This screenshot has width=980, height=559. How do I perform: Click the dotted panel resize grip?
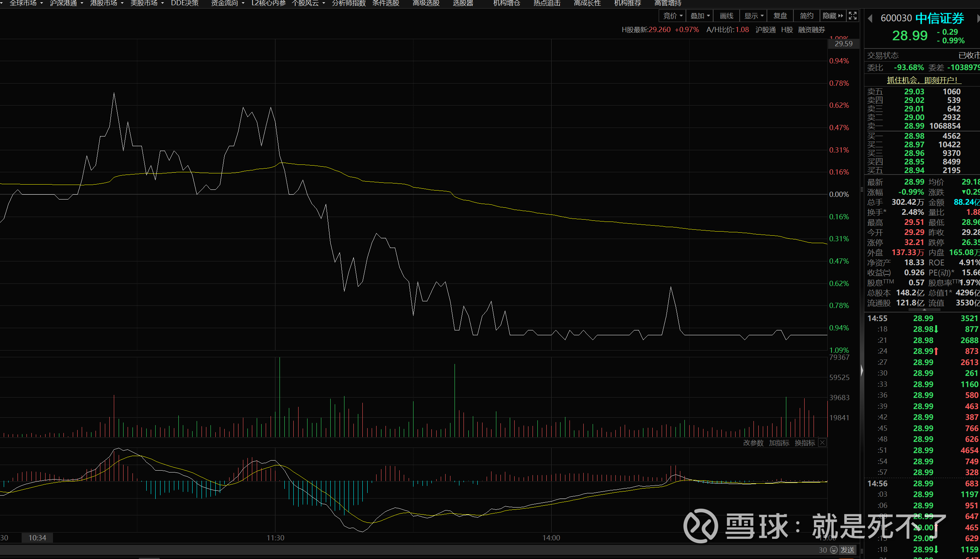862,190
